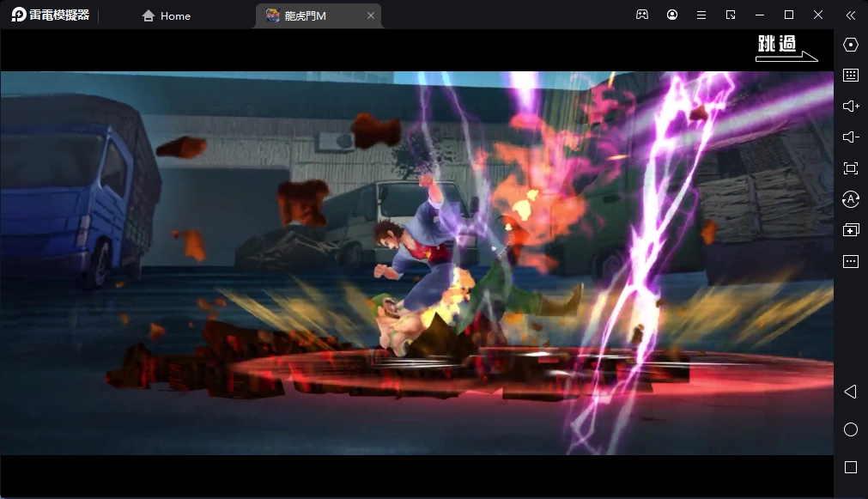Maximize the emulator window

(x=789, y=15)
